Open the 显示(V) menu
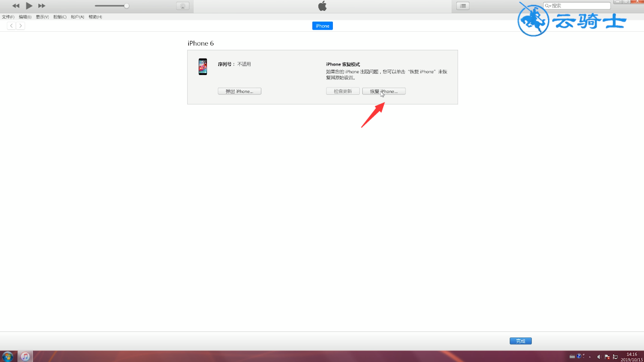The height and width of the screenshot is (362, 644). pos(43,17)
